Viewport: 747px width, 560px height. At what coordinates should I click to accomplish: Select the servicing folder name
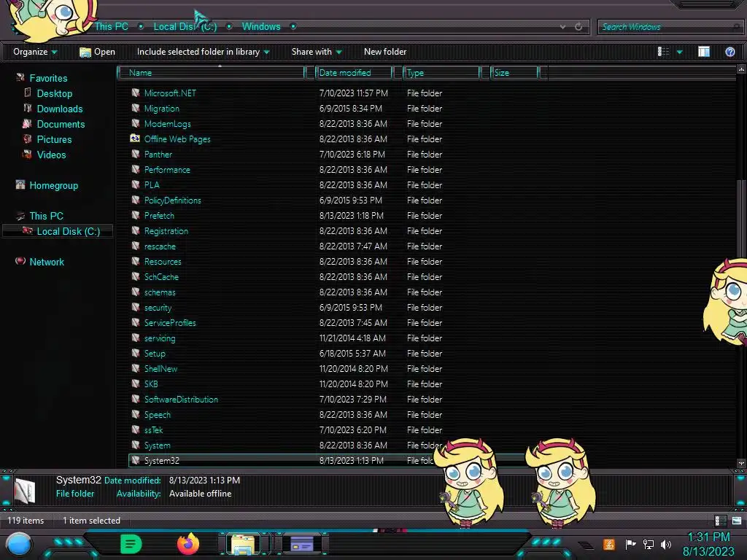tap(160, 338)
